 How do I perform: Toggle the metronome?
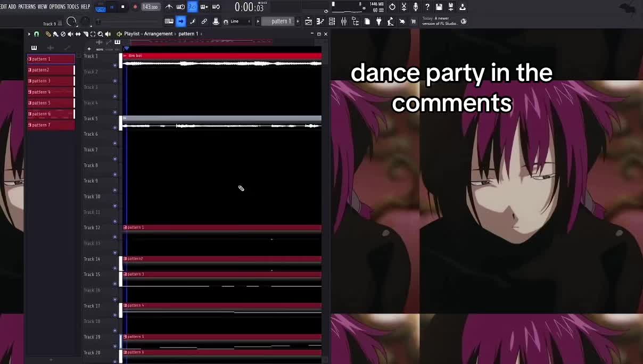pyautogui.click(x=169, y=7)
